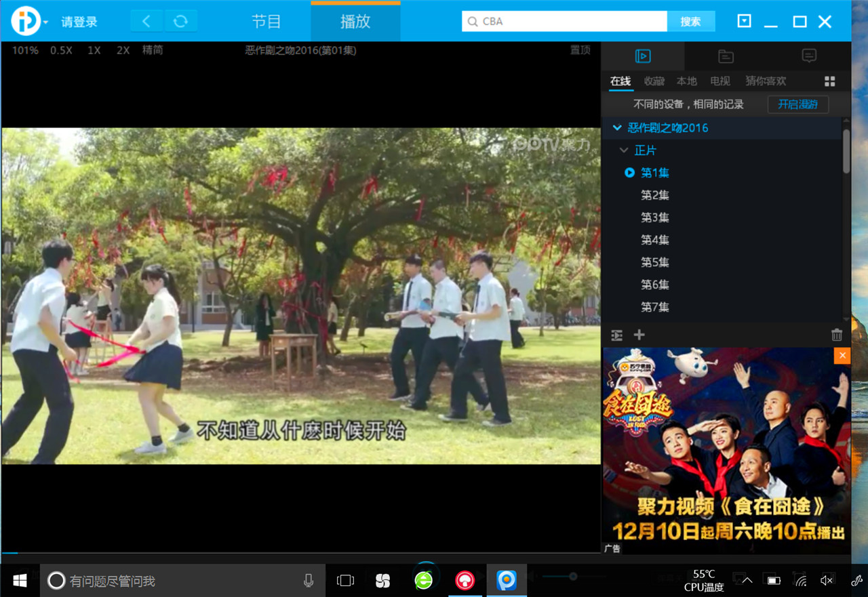868x597 pixels.
Task: Delete playlist items with the trash icon
Action: 837,335
